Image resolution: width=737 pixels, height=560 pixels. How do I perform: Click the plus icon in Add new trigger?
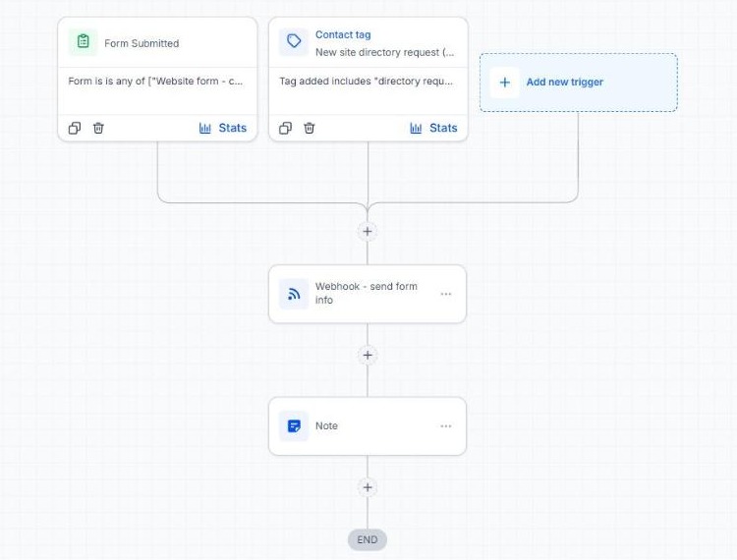coord(505,83)
